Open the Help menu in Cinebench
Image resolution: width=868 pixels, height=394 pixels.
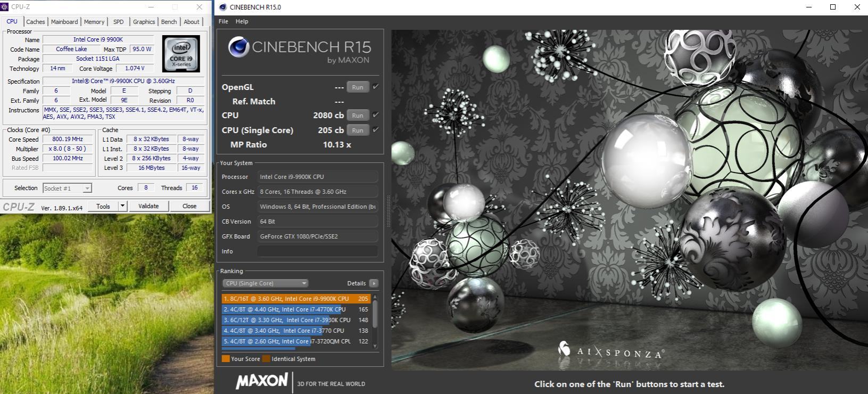[x=242, y=21]
